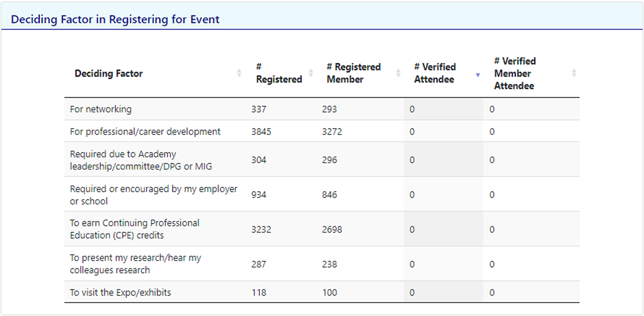The height and width of the screenshot is (316, 644).
Task: Toggle sort icon on # Registered Member
Action: tap(398, 73)
